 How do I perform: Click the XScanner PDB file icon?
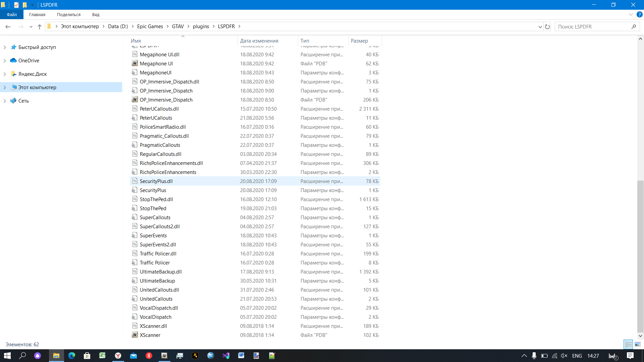135,335
